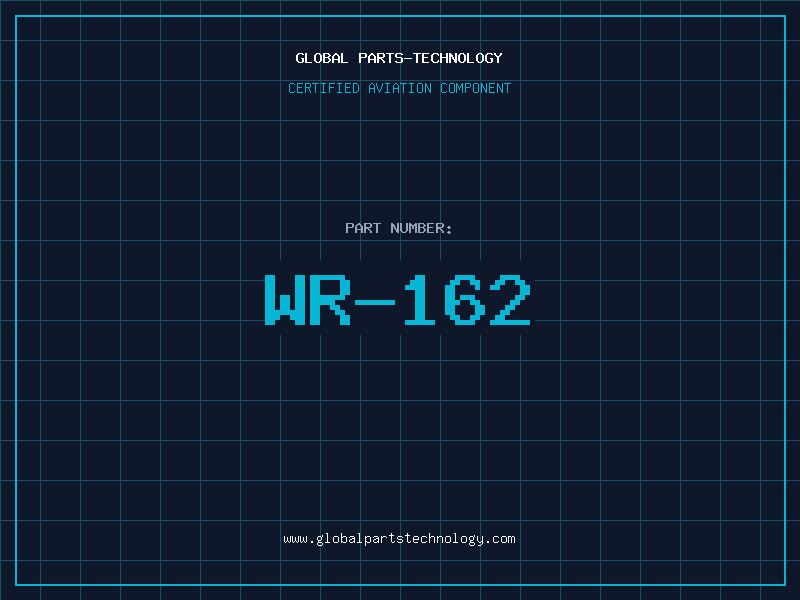Click the letter W in WR-162
The height and width of the screenshot is (600, 800).
point(284,299)
